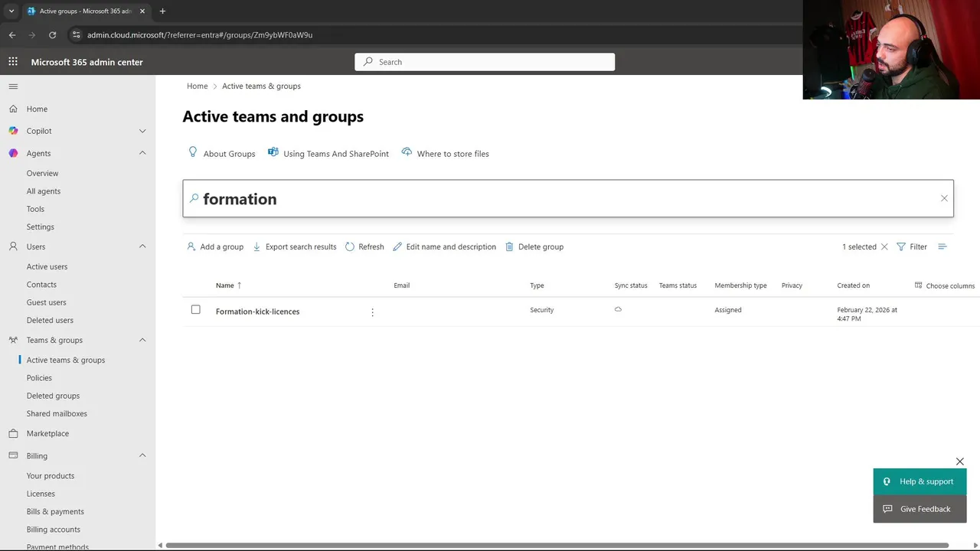
Task: Click the Active teams & groups breadcrumb
Action: click(261, 86)
